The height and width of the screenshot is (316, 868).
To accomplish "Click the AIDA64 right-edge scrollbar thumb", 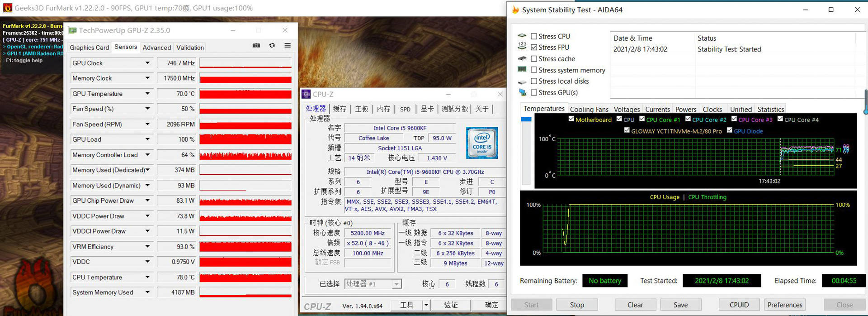I will (866, 102).
